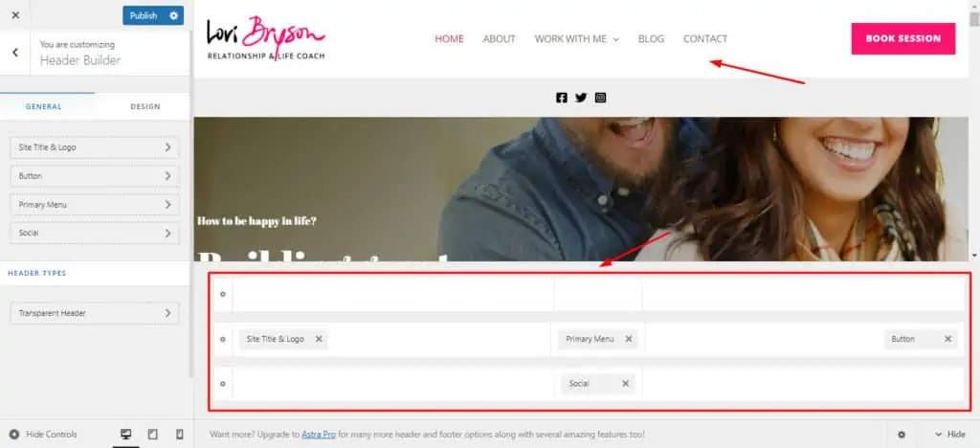Open the About menu item
The height and width of the screenshot is (448, 980).
pos(499,39)
